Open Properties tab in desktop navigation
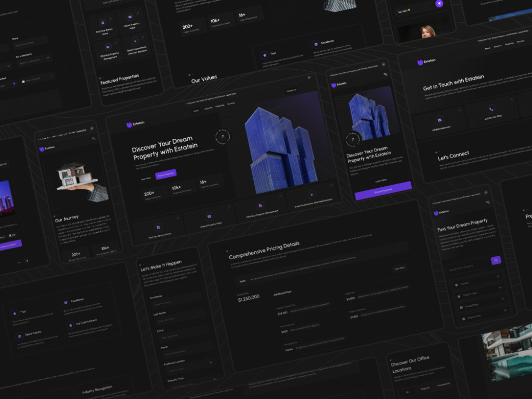The width and height of the screenshot is (532, 399). tap(220, 106)
